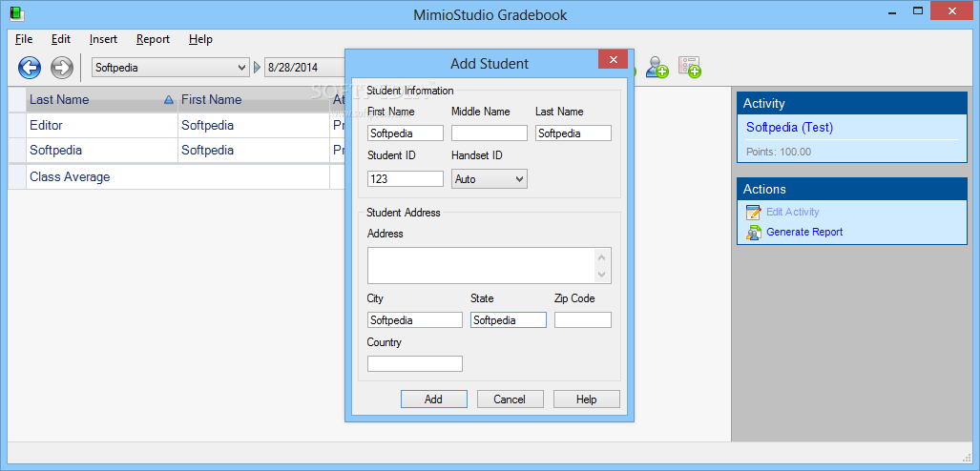This screenshot has width=980, height=471.
Task: Open the Help menu
Action: coord(200,39)
